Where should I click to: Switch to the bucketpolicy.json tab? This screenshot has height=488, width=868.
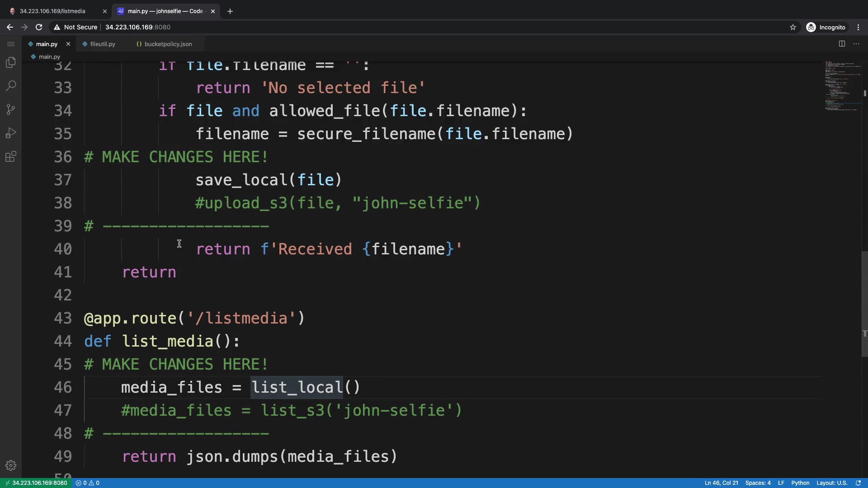pyautogui.click(x=168, y=44)
